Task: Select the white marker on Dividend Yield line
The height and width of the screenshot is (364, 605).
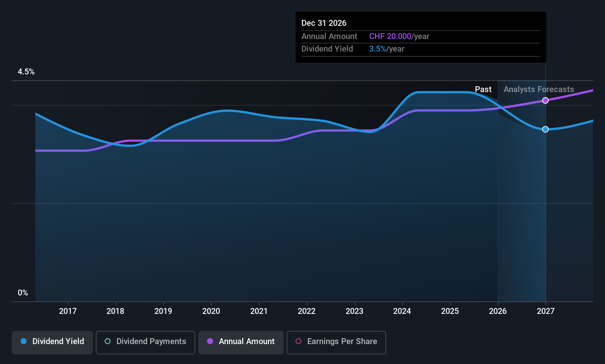Action: (x=545, y=129)
